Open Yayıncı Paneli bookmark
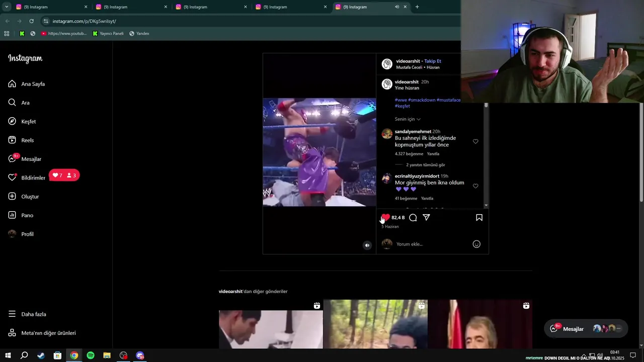Viewport: 644px width, 362px height. pos(108,34)
